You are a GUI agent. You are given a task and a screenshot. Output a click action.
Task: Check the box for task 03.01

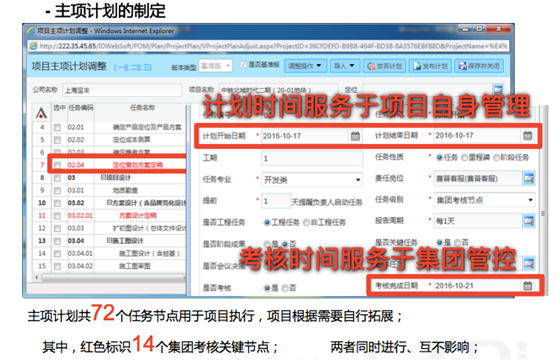pos(57,191)
